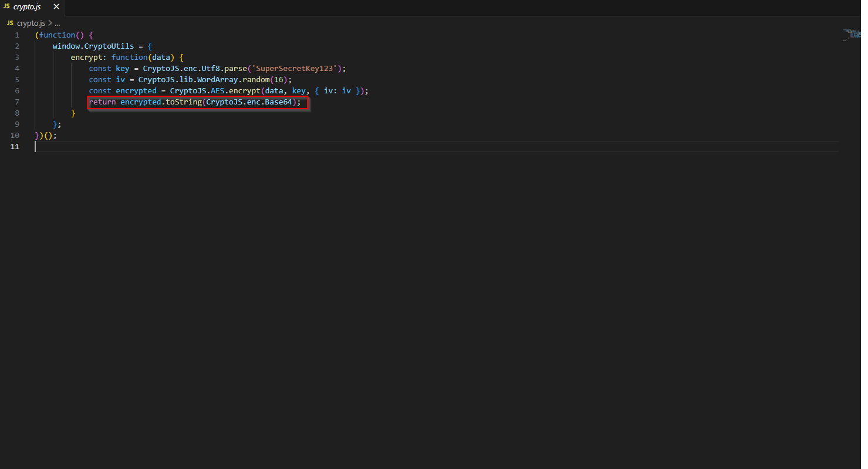Click the JS icon in the breadcrumb bar
Screen dimensions: 868x469
10,23
